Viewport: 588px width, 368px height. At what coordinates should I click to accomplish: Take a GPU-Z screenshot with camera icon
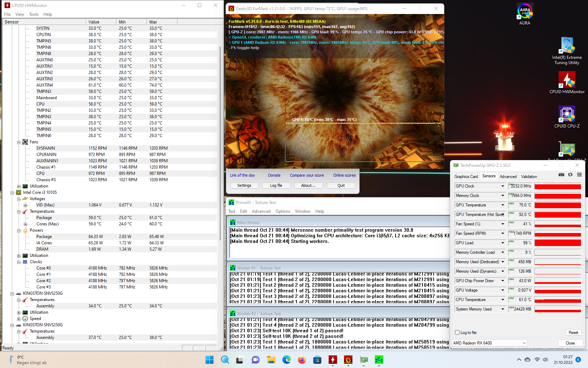561,175
